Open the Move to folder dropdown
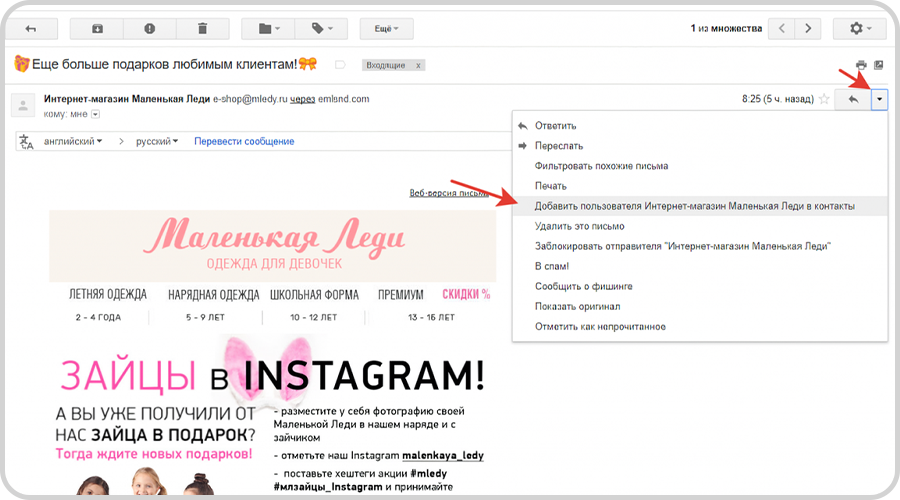Image resolution: width=900 pixels, height=500 pixels. (x=268, y=28)
